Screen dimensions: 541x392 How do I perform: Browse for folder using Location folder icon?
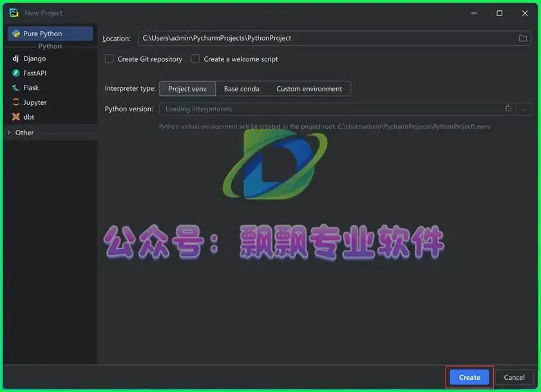523,38
